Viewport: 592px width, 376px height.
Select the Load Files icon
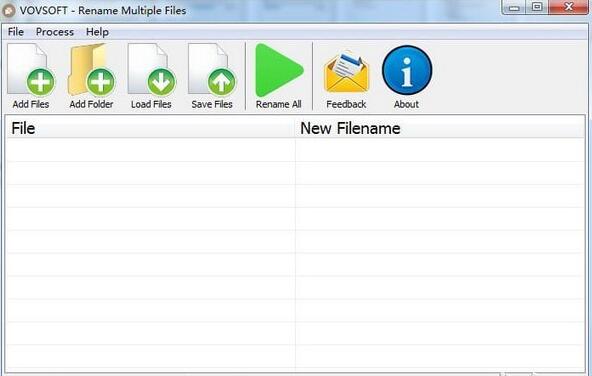coord(151,69)
